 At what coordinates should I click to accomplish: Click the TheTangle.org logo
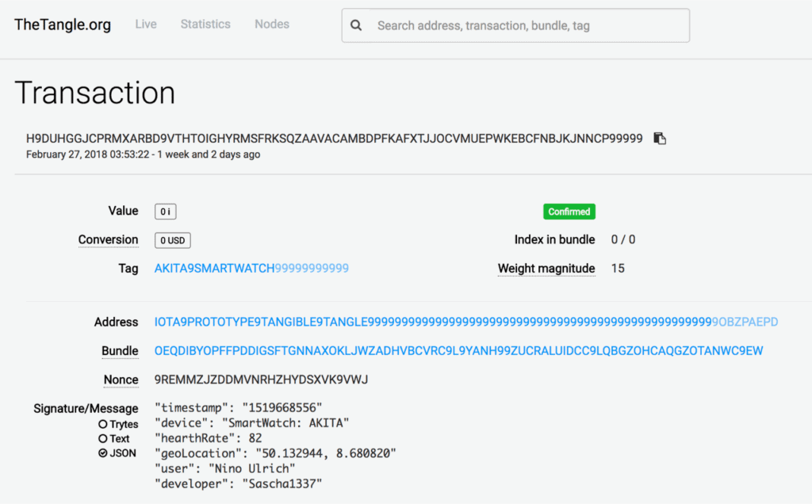click(x=63, y=24)
